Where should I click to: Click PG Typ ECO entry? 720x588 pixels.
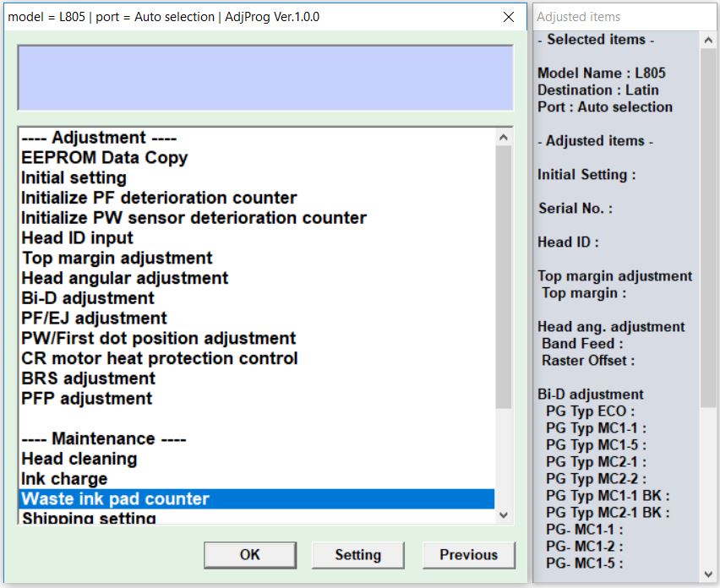click(591, 411)
